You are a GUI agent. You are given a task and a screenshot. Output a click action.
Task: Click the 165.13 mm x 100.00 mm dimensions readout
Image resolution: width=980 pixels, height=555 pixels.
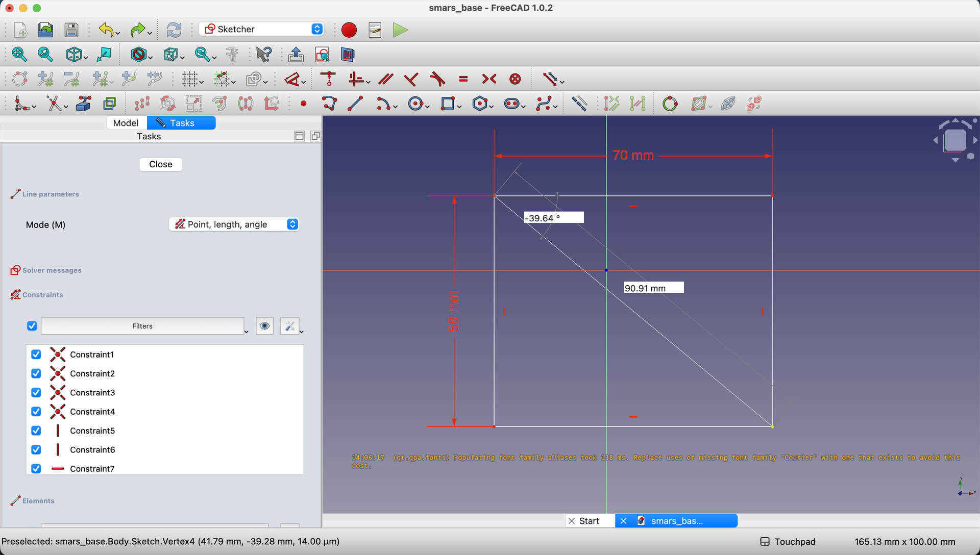click(905, 541)
